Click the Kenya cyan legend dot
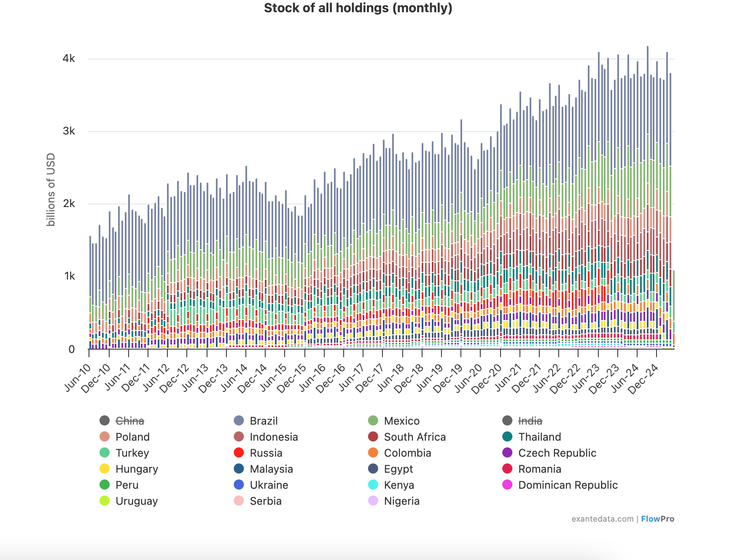 pyautogui.click(x=373, y=485)
